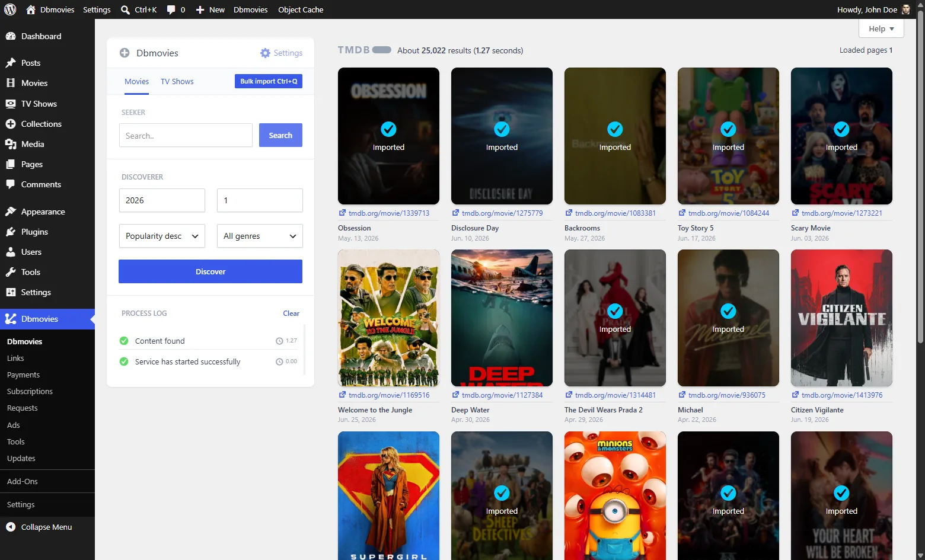
Task: Click the page number field showing 1
Action: (260, 200)
